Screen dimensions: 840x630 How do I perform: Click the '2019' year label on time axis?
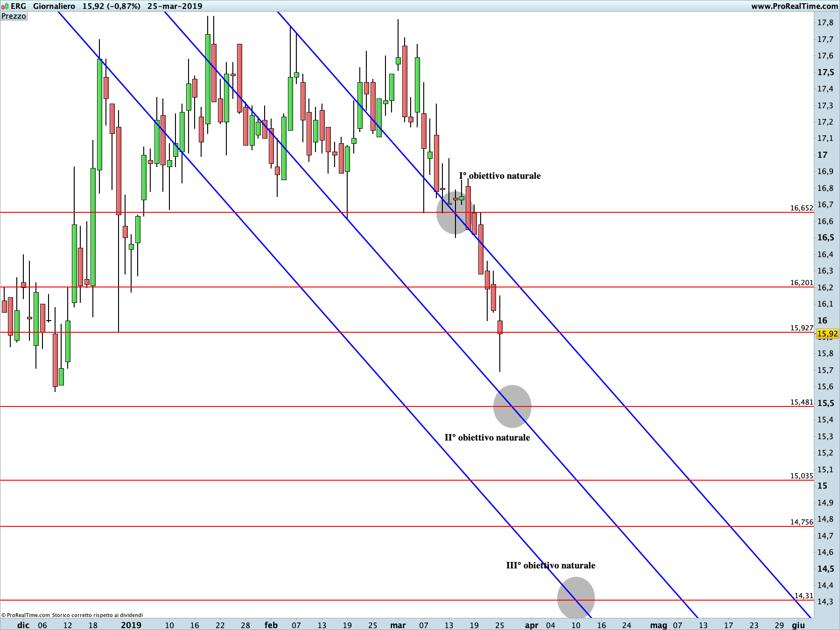coord(131,625)
